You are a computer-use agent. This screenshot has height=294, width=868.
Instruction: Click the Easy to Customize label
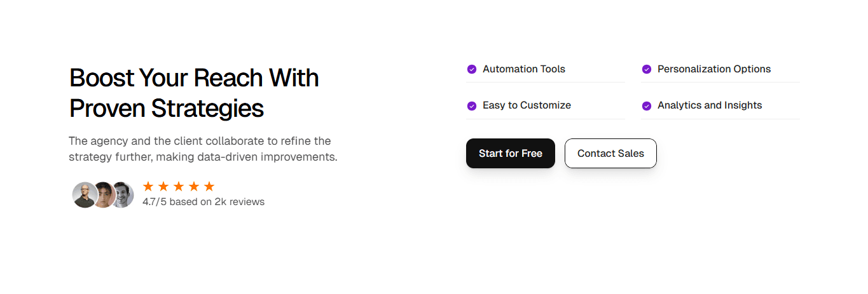pyautogui.click(x=527, y=105)
